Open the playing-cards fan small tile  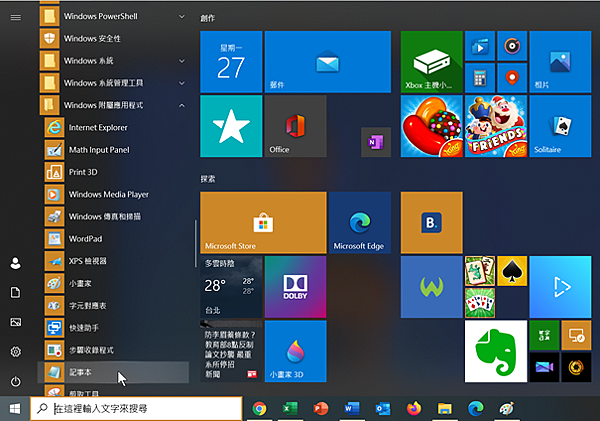pyautogui.click(x=480, y=303)
